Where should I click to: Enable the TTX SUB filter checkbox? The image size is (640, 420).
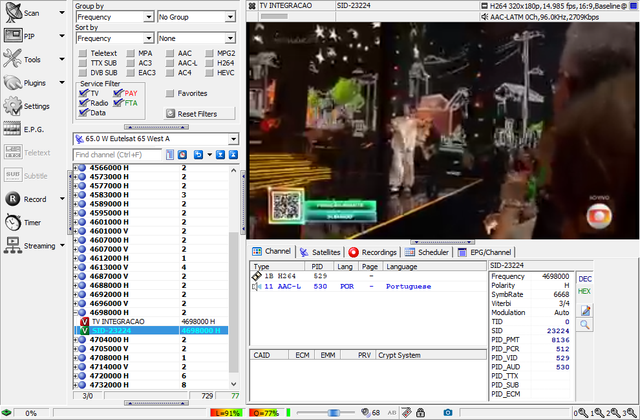[x=83, y=63]
